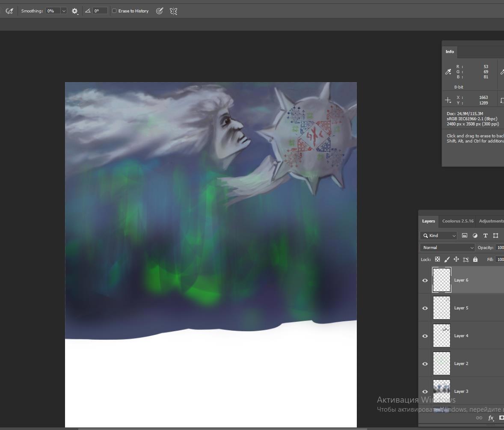Hide Layer 6 using its eye icon
The height and width of the screenshot is (430, 504).
pos(425,280)
